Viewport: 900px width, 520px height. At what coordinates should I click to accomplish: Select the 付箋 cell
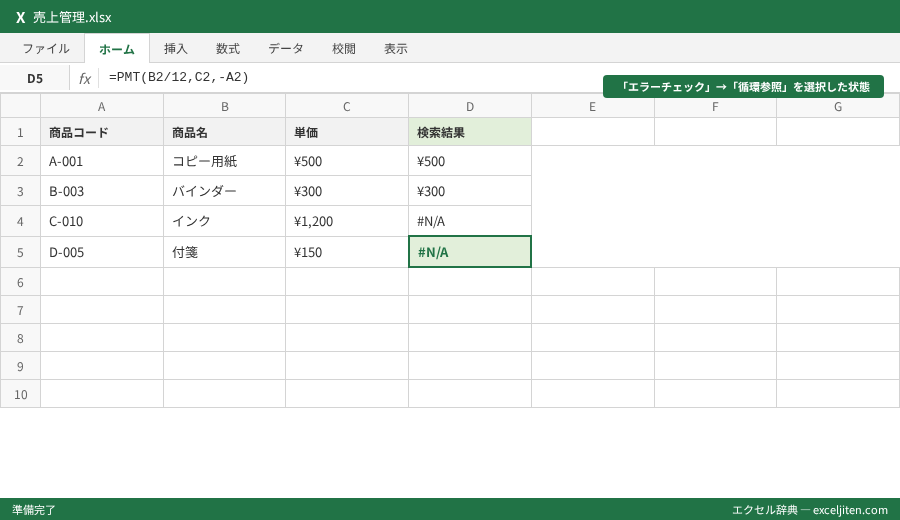click(224, 252)
